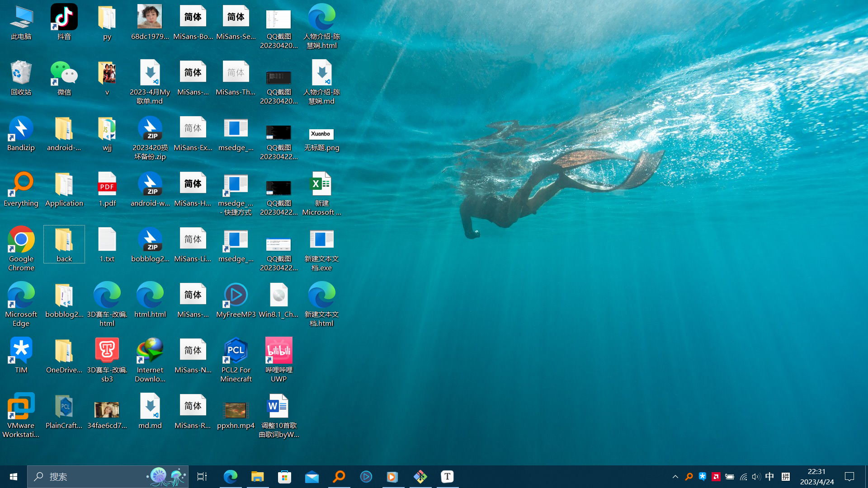868x488 pixels.
Task: Open Microsoft Edge desktop shortcut
Action: click(x=21, y=304)
